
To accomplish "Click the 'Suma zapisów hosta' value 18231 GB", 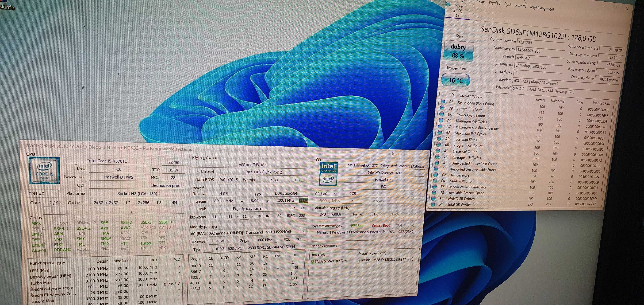I will (x=610, y=58).
